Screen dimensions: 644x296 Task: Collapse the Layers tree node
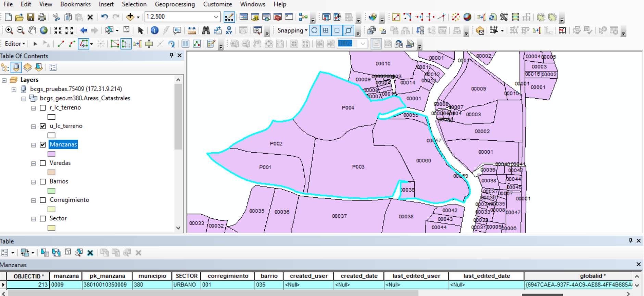(4, 80)
